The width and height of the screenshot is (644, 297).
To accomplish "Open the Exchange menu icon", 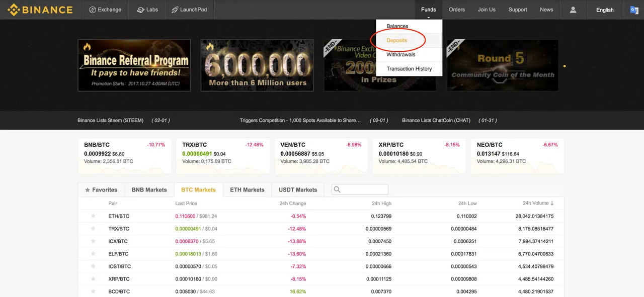I will [93, 10].
